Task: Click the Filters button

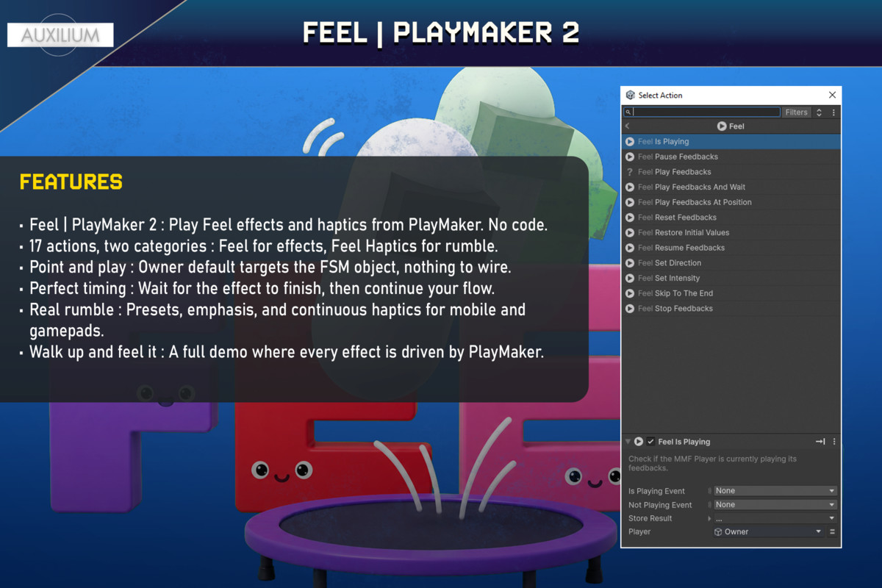Action: tap(796, 112)
